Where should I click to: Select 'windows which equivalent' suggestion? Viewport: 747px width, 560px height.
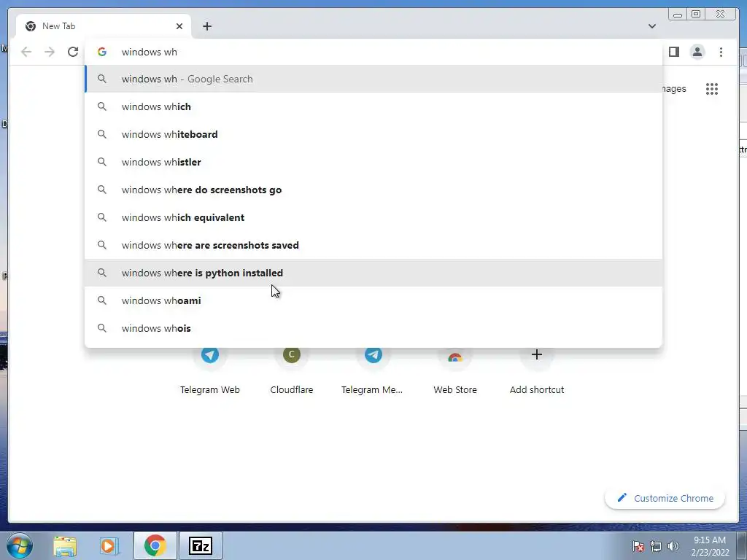point(373,217)
